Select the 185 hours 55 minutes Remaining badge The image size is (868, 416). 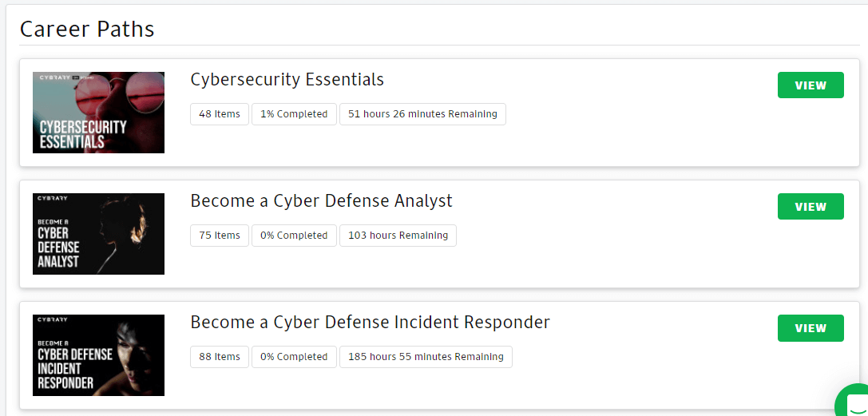(x=426, y=357)
